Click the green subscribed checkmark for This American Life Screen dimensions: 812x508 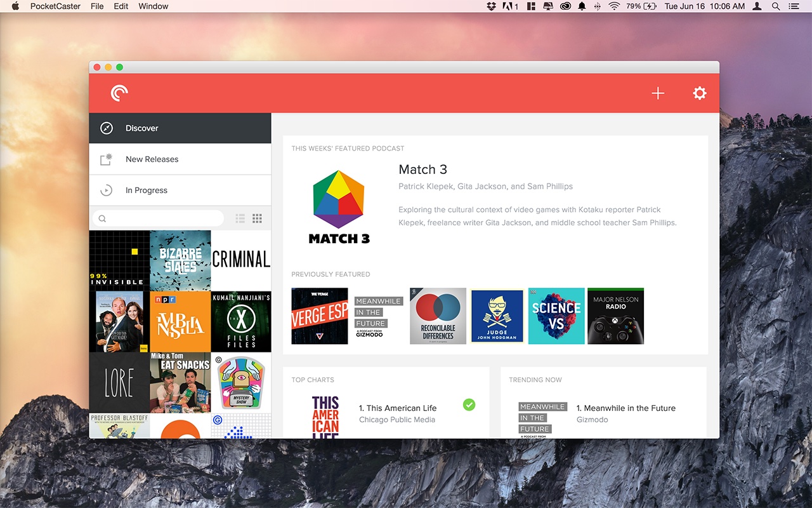[469, 404]
